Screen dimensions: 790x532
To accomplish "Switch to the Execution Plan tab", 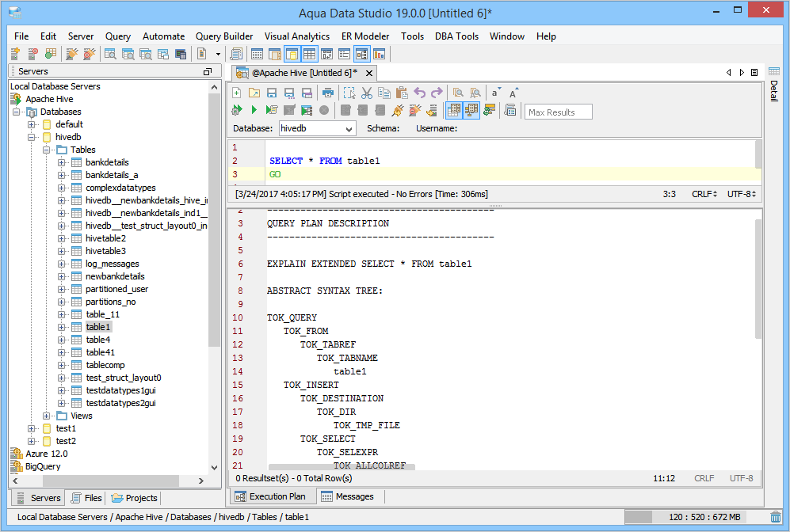I will [x=271, y=496].
